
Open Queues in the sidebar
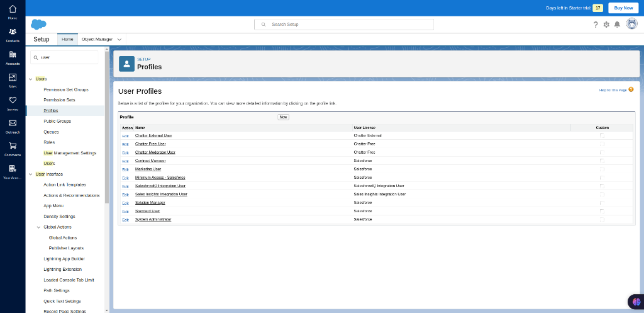[52, 132]
